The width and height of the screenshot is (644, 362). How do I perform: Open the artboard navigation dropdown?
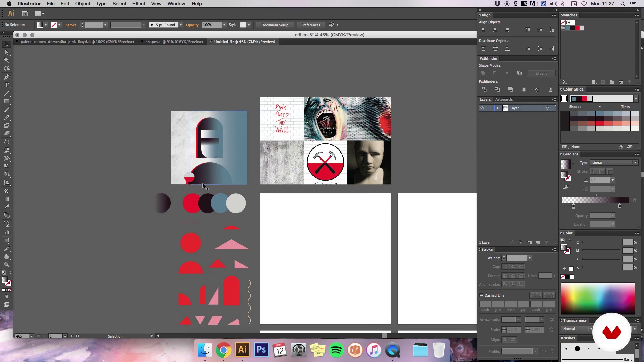(65, 336)
